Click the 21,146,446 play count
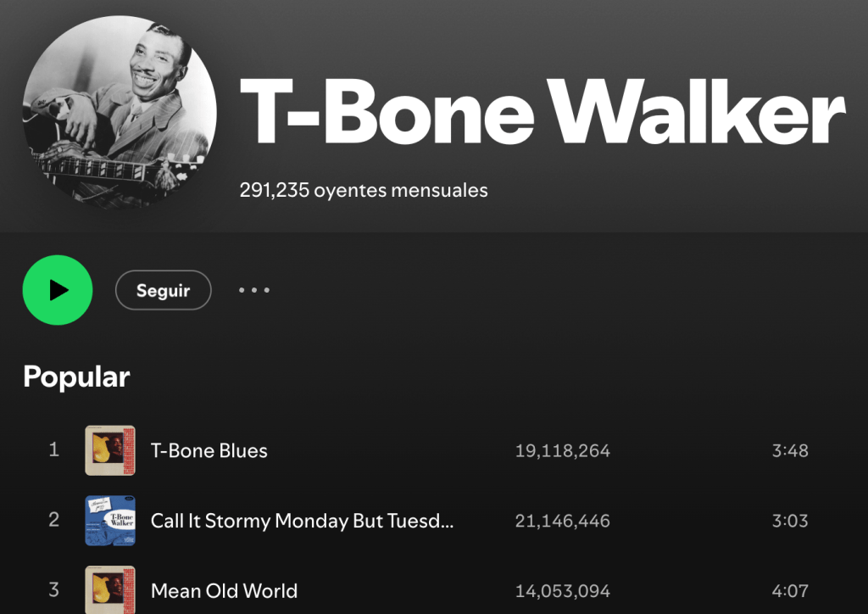 coord(563,521)
